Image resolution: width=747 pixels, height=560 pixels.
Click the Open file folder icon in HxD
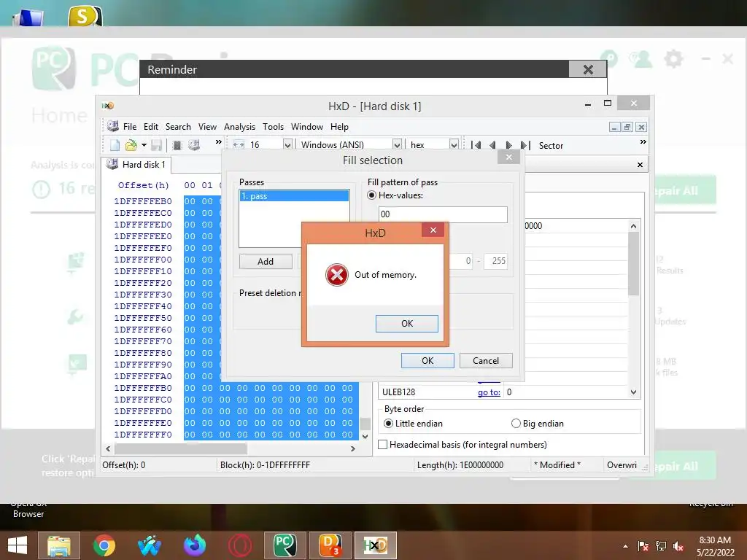coord(131,145)
